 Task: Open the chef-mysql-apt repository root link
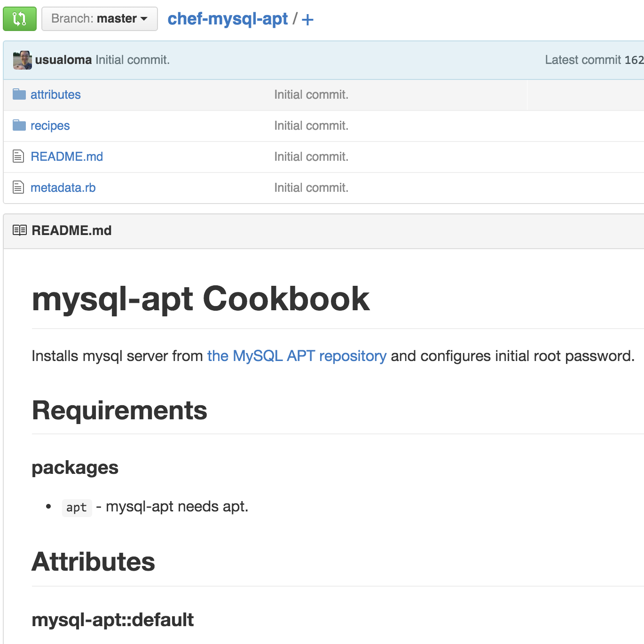(x=228, y=19)
